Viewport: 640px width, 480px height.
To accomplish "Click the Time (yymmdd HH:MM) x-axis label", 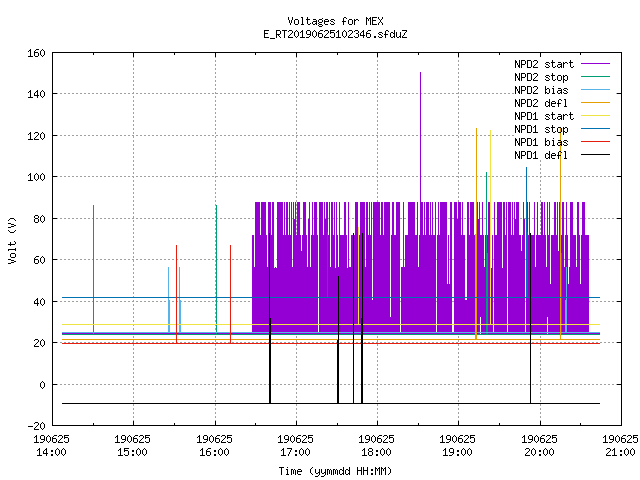I will click(x=335, y=471).
